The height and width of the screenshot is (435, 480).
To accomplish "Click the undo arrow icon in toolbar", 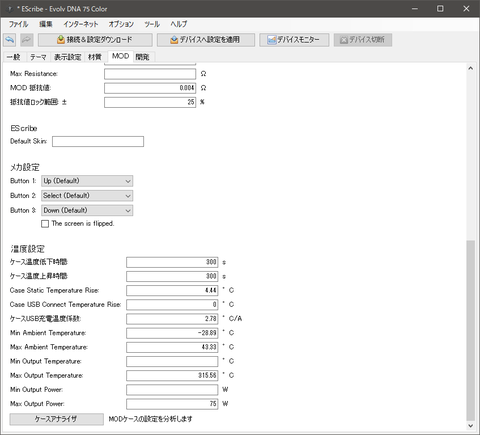I will pos(10,40).
